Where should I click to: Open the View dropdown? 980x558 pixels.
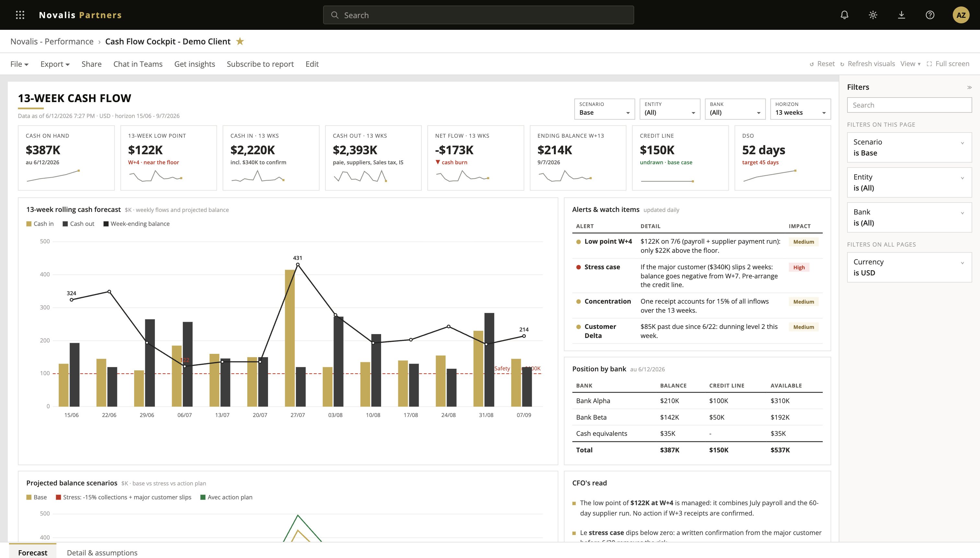point(910,64)
